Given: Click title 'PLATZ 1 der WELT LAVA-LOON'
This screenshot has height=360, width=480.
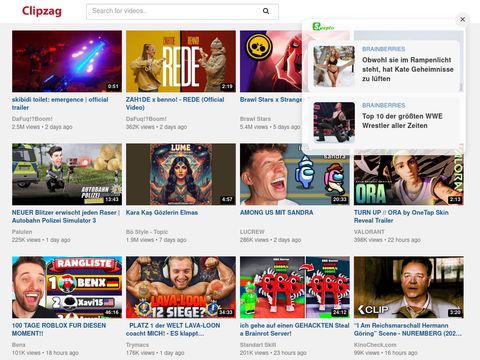Looking at the screenshot, I should [x=173, y=329].
